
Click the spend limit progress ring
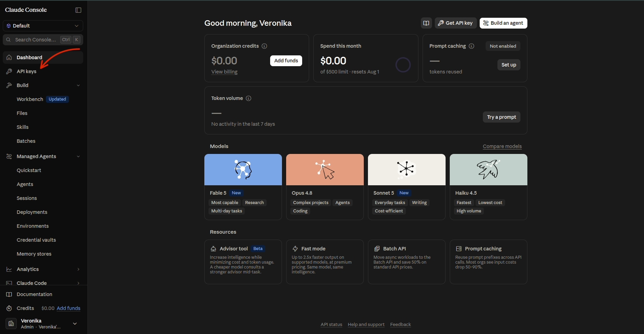pos(403,65)
